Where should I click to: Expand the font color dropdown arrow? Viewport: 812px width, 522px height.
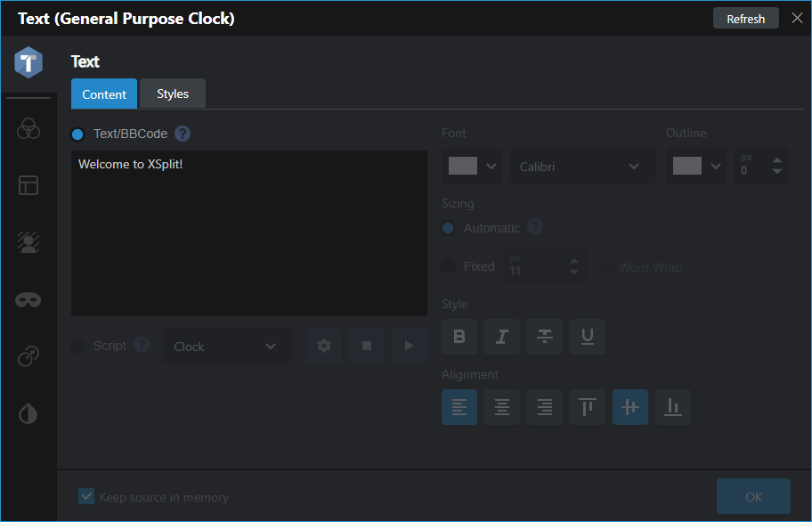tap(491, 167)
